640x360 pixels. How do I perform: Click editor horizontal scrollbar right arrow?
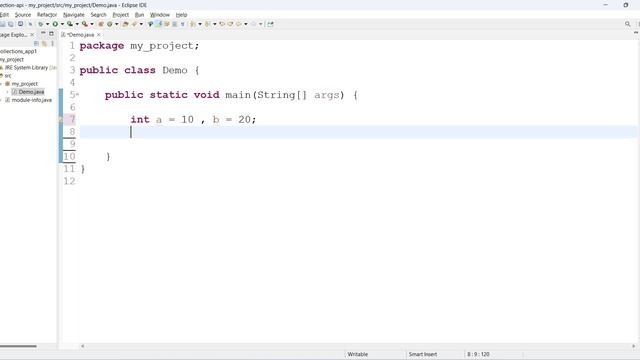click(633, 346)
